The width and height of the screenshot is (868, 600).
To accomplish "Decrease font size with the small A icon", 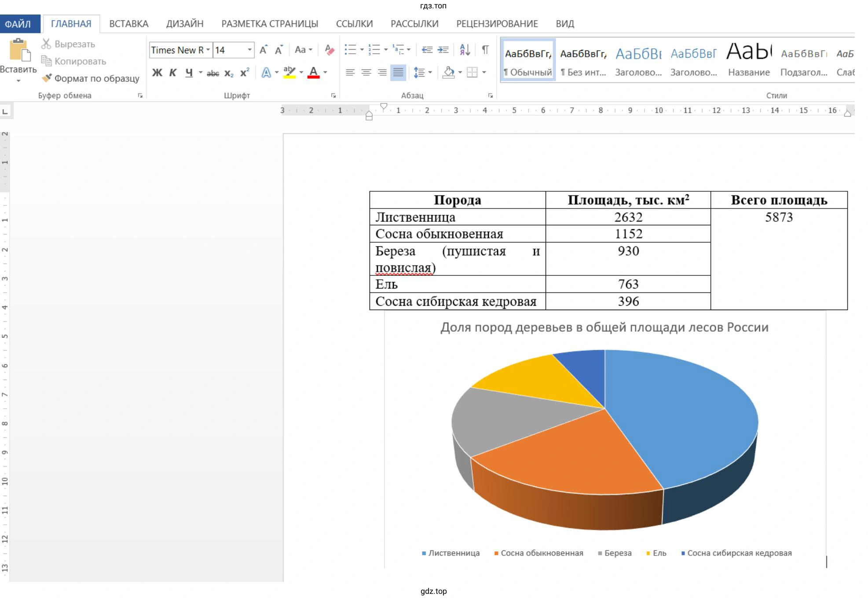I will pos(279,50).
